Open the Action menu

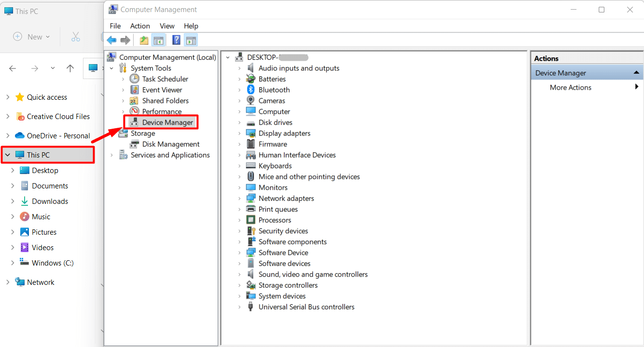(x=140, y=26)
